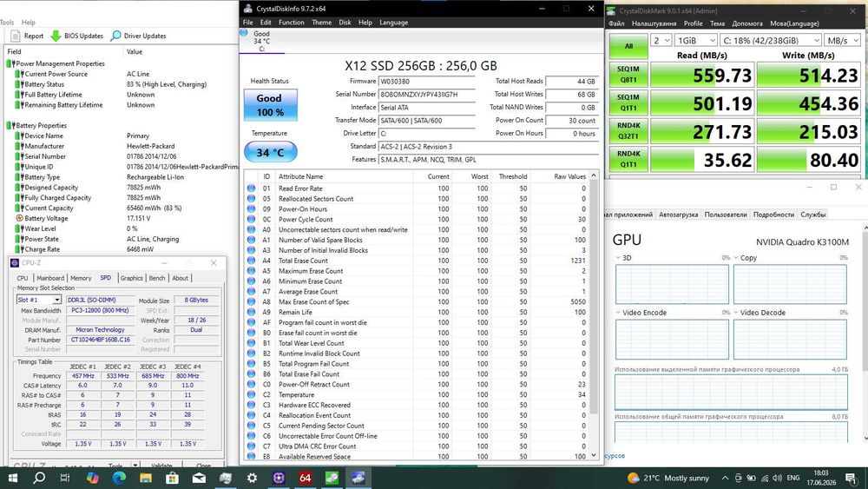Switch to CPU-Z taskbar icon
Viewport: 868px width, 489px height.
click(279, 478)
